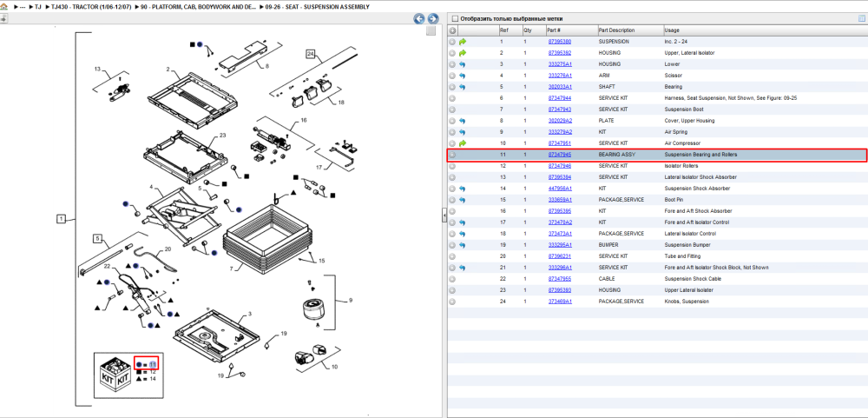The height and width of the screenshot is (418, 868).
Task: Click the blue arrow in the ARM row
Action: pos(463,76)
